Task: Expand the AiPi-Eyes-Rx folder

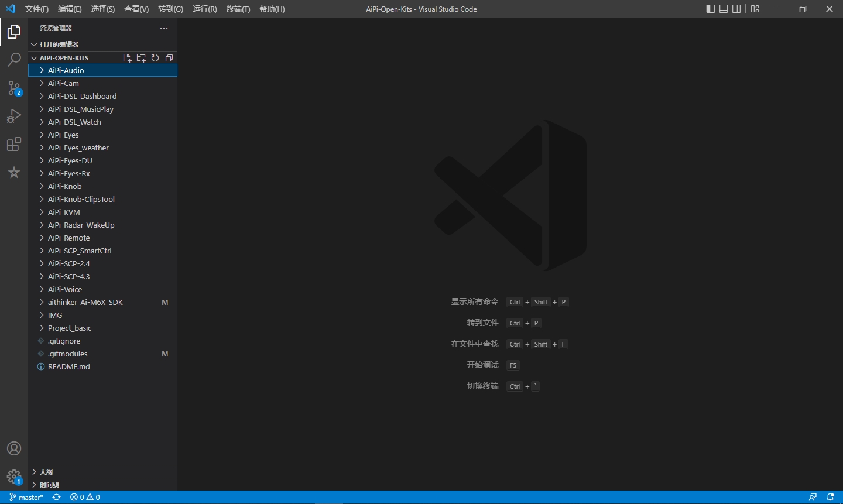Action: pyautogui.click(x=102, y=173)
